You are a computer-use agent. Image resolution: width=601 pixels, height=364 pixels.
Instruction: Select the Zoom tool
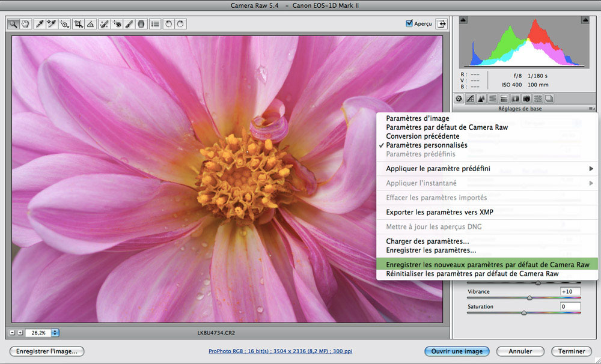(13, 24)
